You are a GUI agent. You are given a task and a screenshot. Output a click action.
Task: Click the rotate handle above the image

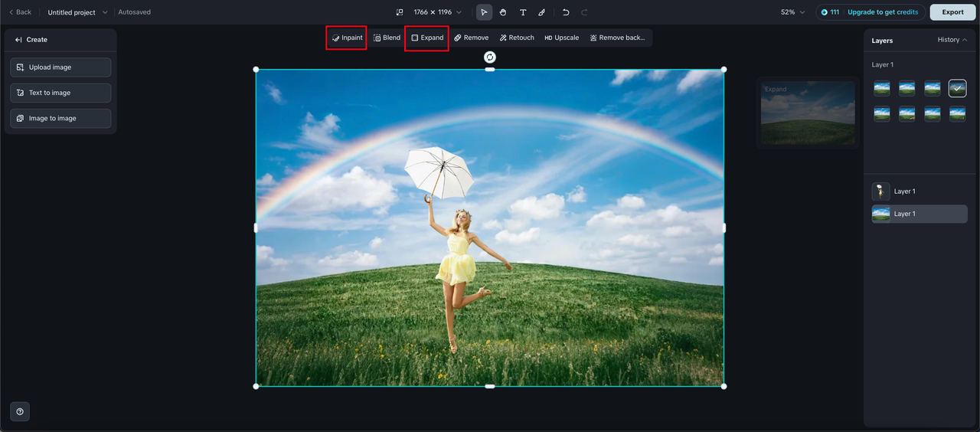tap(490, 57)
